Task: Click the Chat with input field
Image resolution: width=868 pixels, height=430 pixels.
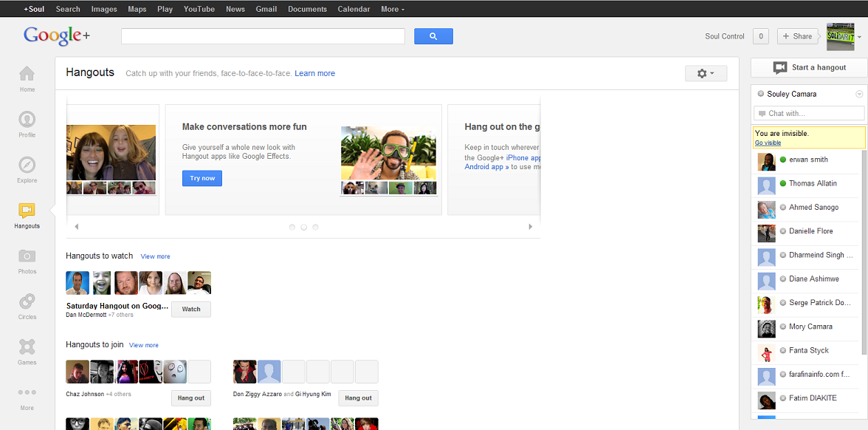Action: click(x=809, y=113)
